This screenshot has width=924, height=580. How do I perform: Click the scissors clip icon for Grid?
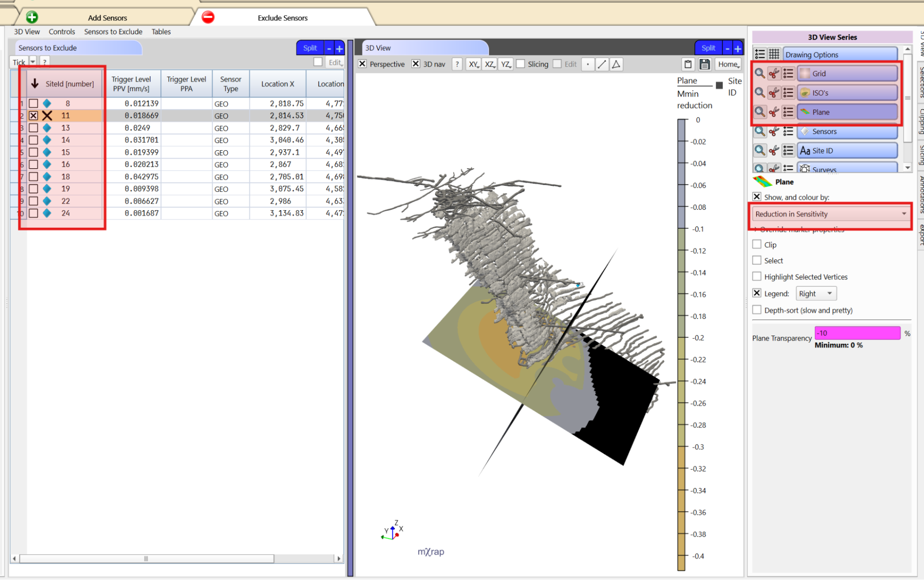click(x=774, y=73)
